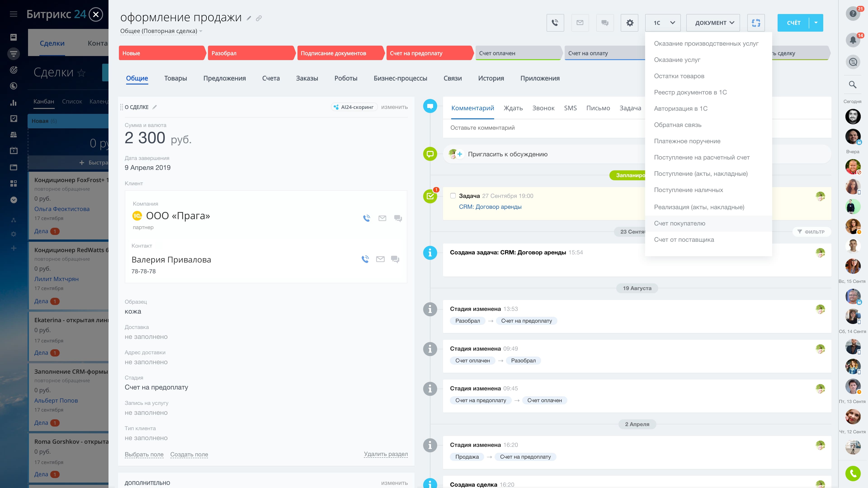
Task: Email Валерия Привалова via the envelope icon
Action: coord(380,259)
